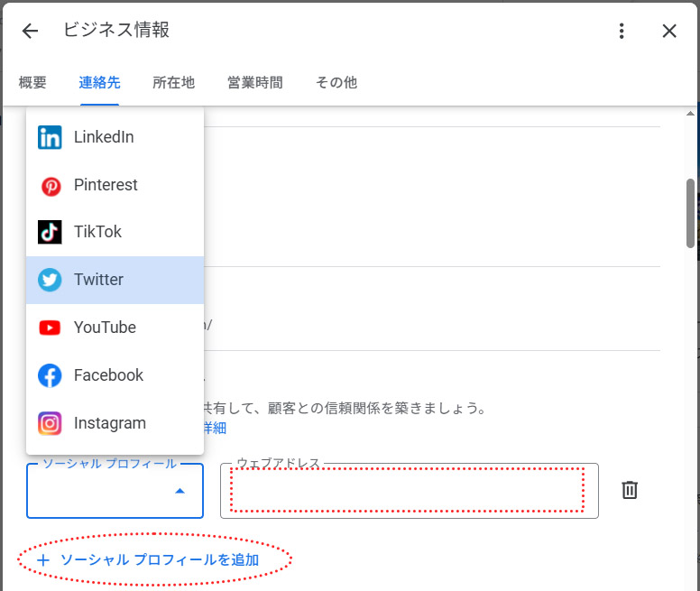Click the Instagram camera logo icon
This screenshot has height=591, width=700.
click(50, 423)
